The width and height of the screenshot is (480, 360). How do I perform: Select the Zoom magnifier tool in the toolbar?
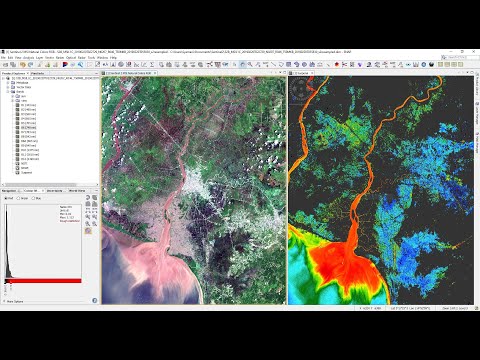tap(250, 64)
